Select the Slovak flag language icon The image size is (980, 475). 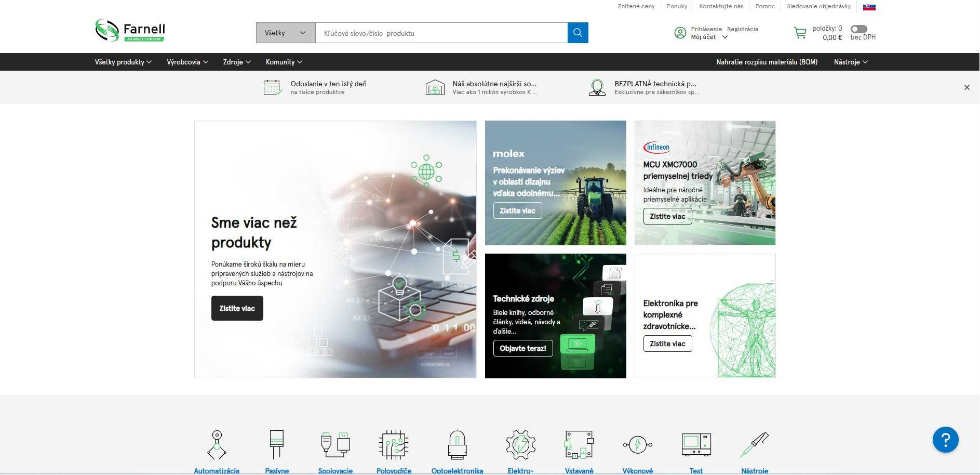coord(868,6)
